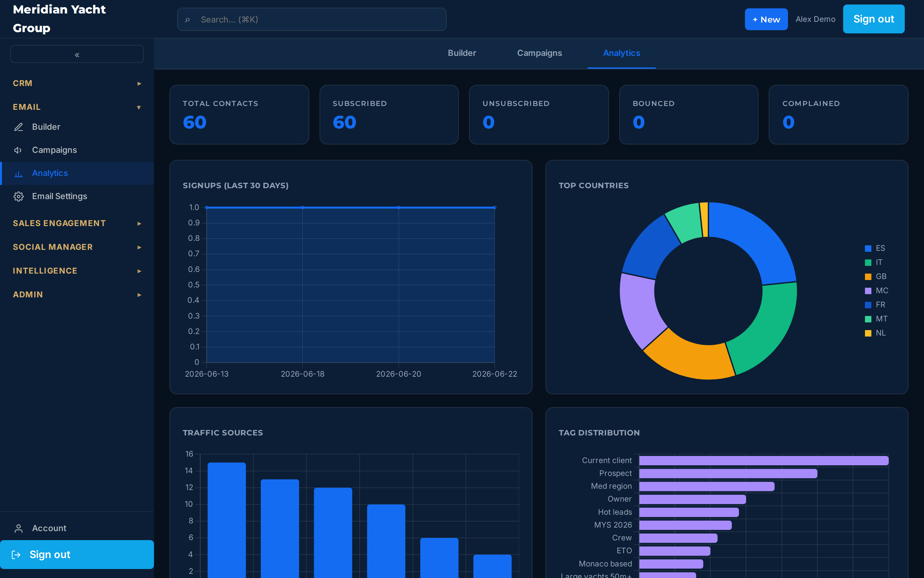Viewport: 924px width, 578px height.
Task: Toggle the ES legend swatch
Action: 868,249
